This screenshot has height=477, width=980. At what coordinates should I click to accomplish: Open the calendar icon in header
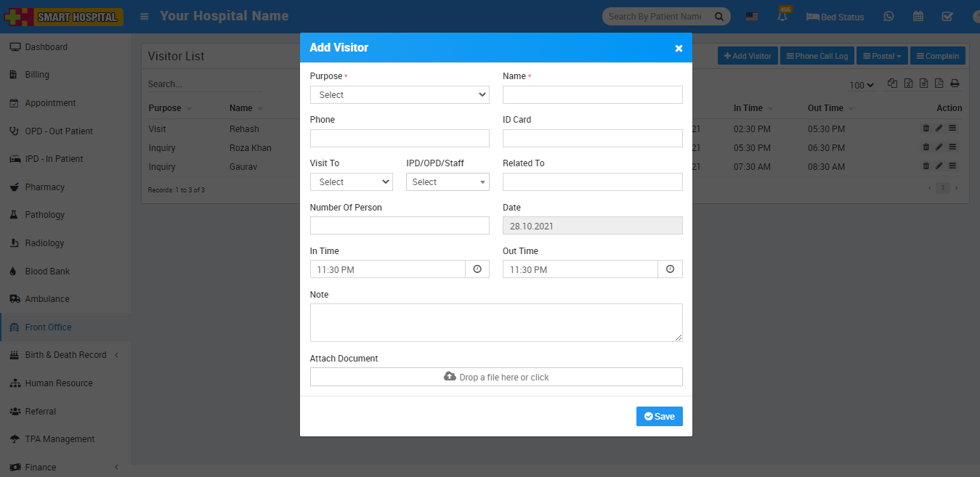918,17
